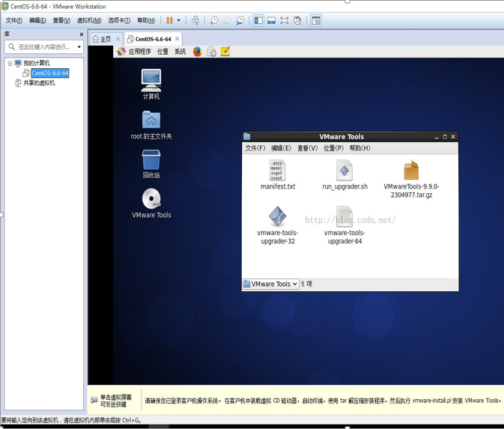This screenshot has height=429, width=504.
Task: Open 查看(V) menu in VMware Tools window
Action: [x=307, y=148]
